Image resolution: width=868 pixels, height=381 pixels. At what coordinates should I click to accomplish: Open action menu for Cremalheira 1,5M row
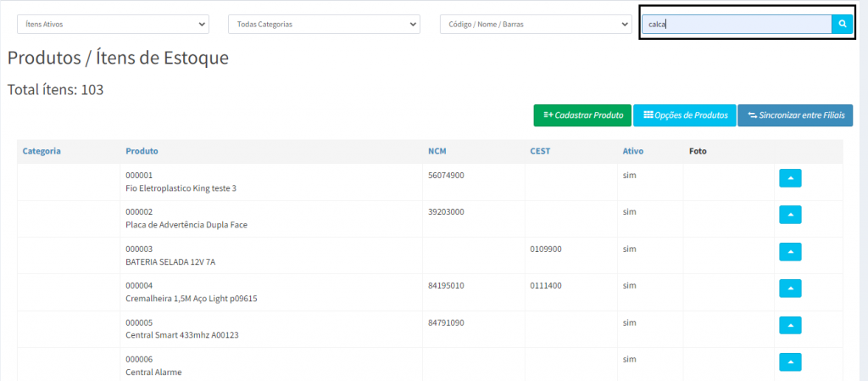tap(789, 289)
